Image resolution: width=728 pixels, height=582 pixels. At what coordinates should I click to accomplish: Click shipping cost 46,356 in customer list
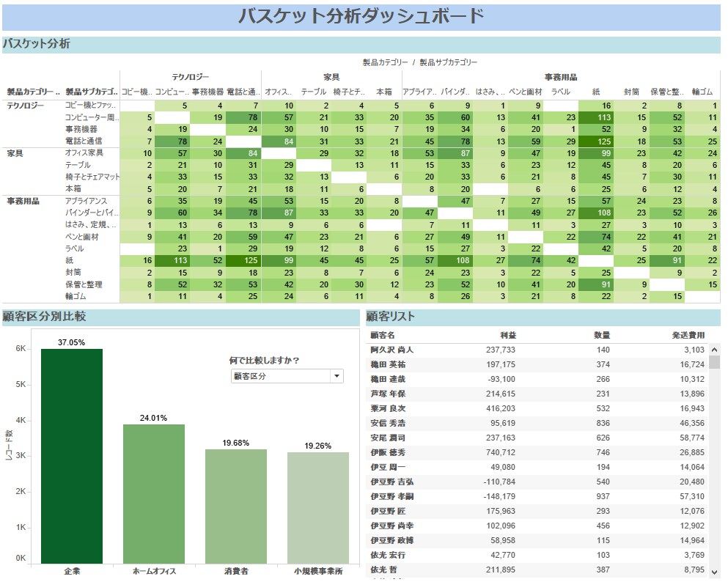pyautogui.click(x=692, y=423)
